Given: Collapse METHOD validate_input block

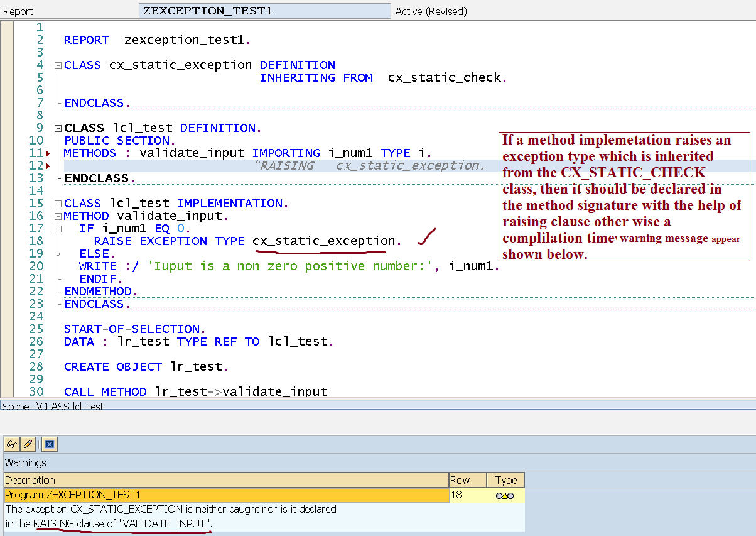Looking at the screenshot, I should [58, 216].
